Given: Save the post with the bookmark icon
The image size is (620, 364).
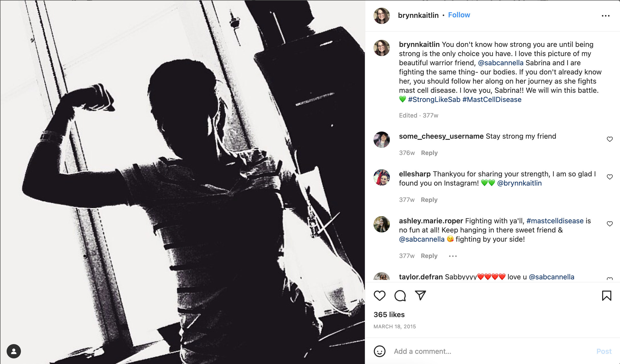Looking at the screenshot, I should pos(606,296).
